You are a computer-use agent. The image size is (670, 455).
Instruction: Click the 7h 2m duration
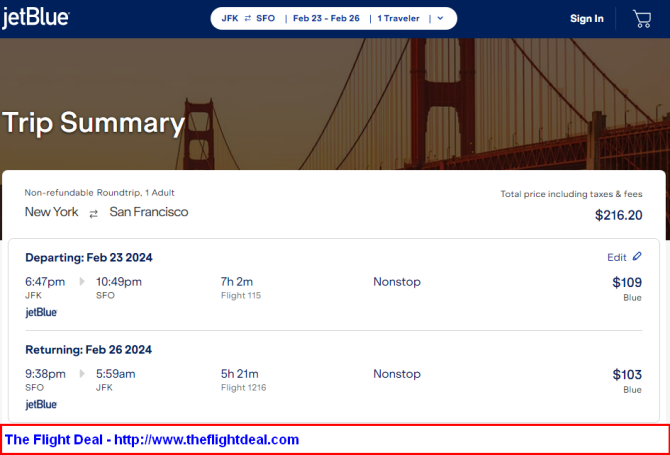pos(237,282)
